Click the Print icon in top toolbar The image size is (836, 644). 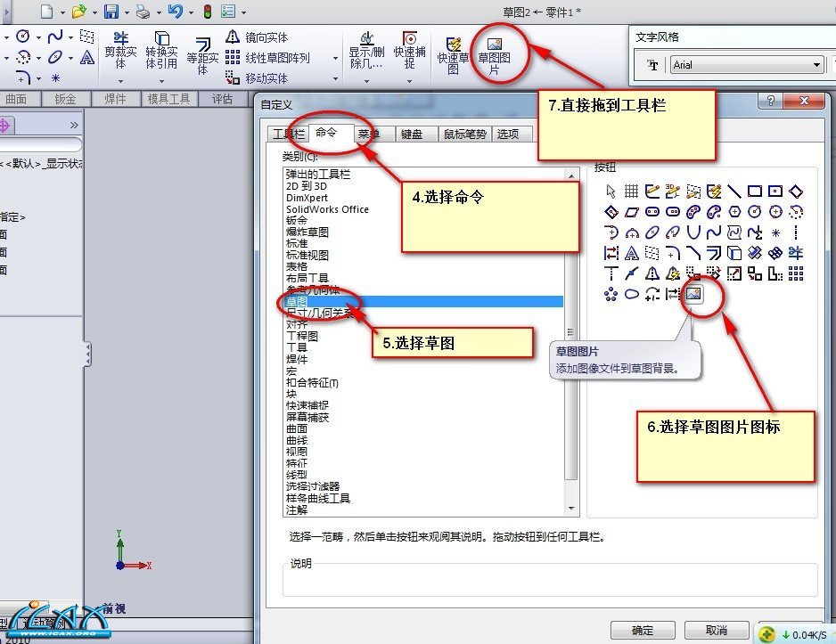[x=143, y=12]
